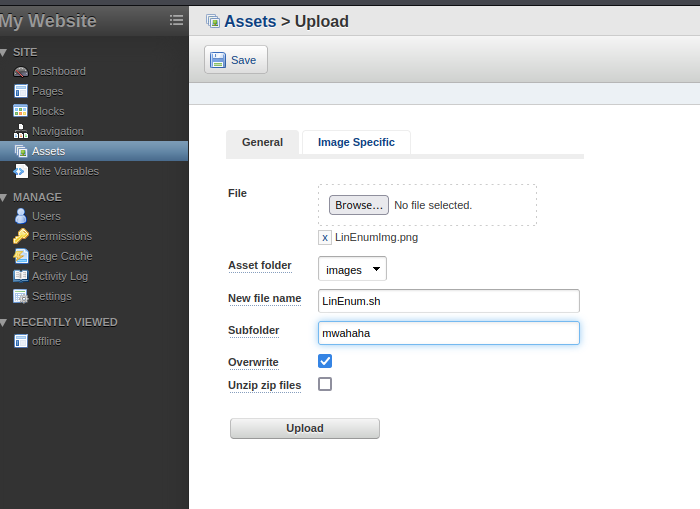
Task: Enable the Unzip zip files checkbox
Action: [325, 384]
